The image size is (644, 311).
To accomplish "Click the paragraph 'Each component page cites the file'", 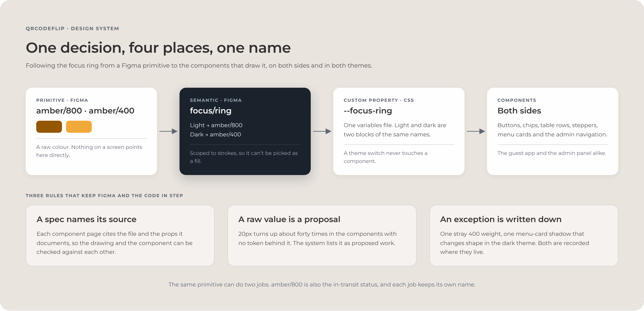I will pos(114,243).
